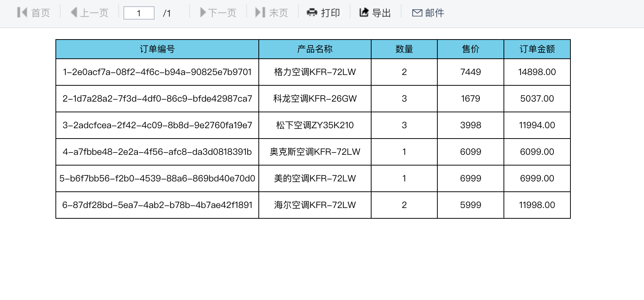Click the 下一页 text label

pyautogui.click(x=222, y=13)
